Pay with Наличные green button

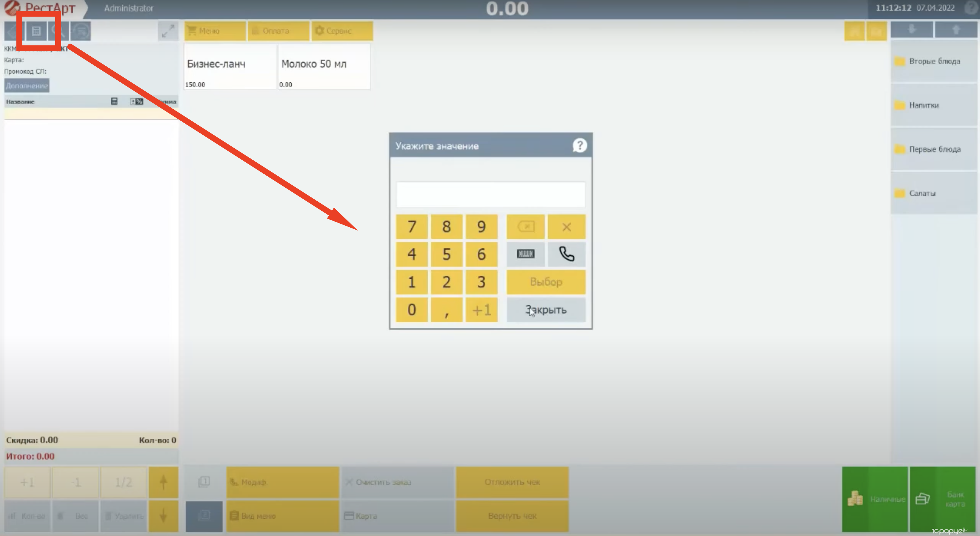point(875,499)
